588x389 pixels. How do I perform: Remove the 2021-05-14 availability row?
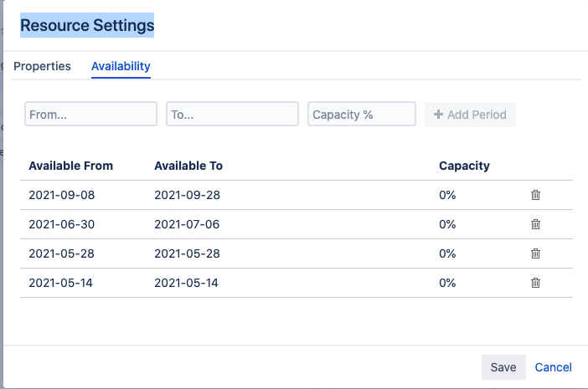point(536,283)
